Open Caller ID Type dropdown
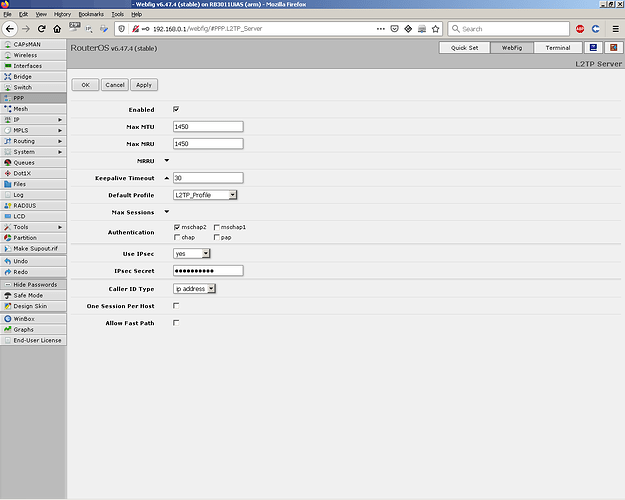625x500 pixels. tap(195, 289)
